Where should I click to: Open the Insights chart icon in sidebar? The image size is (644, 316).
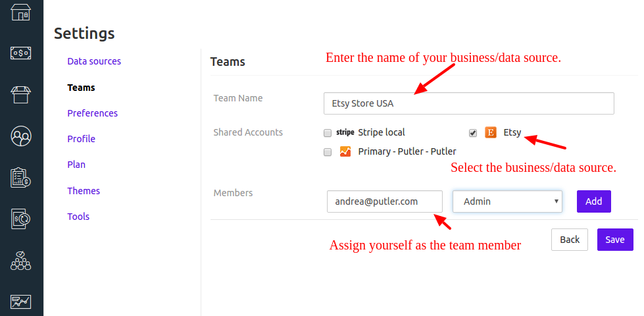pos(21,302)
